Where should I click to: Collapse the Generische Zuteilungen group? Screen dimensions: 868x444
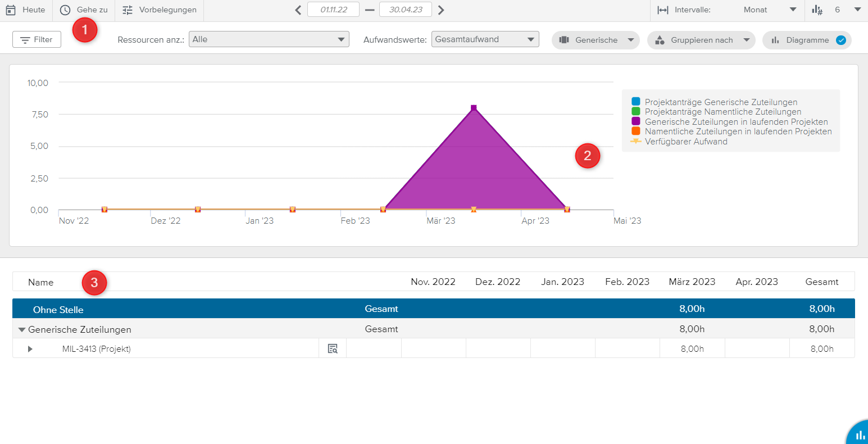(22, 330)
